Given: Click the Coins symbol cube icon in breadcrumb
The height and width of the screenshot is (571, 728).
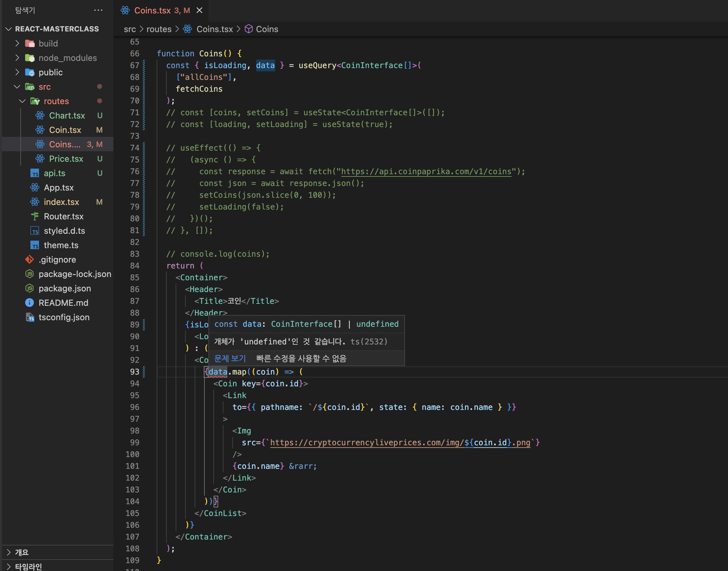Looking at the screenshot, I should click(x=249, y=29).
